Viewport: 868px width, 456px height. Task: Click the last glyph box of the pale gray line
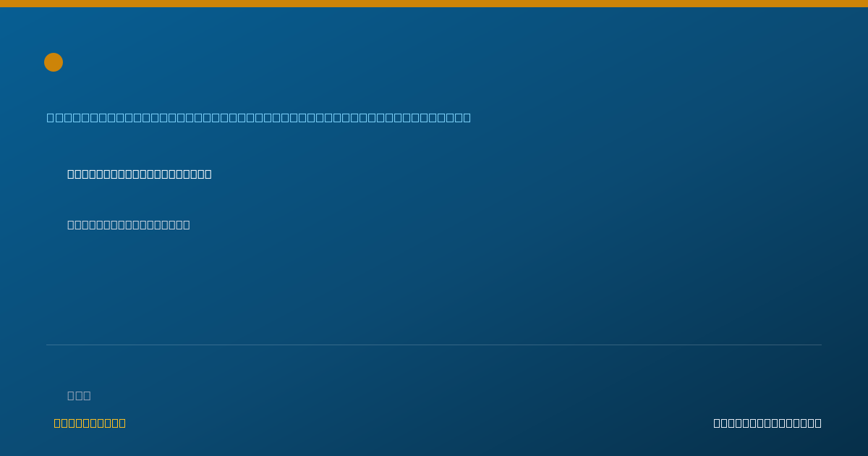187,224
